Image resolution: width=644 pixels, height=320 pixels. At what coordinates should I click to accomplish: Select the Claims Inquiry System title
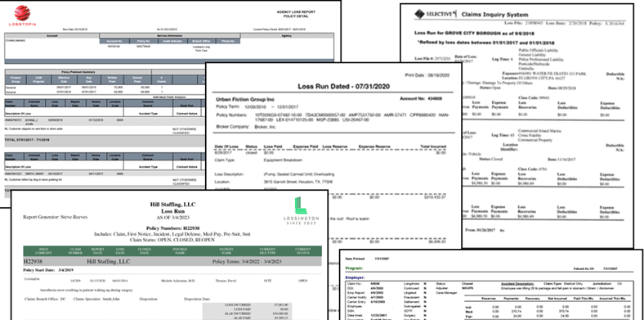click(495, 15)
